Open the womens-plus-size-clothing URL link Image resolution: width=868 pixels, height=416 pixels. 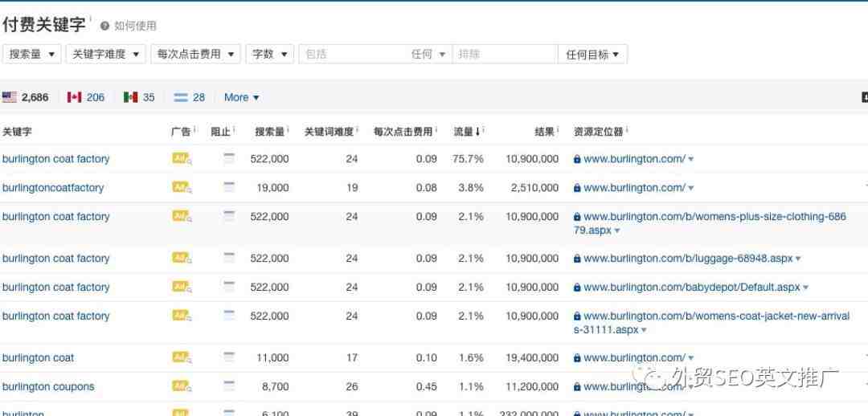click(710, 223)
